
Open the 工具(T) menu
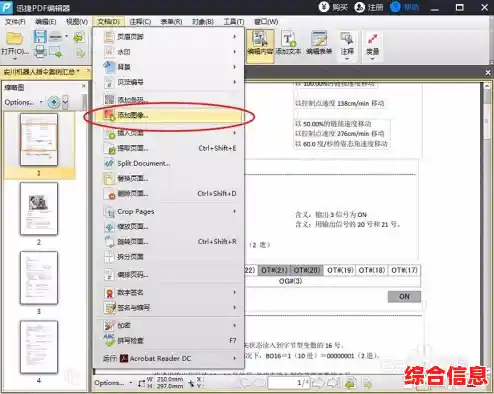tap(234, 22)
